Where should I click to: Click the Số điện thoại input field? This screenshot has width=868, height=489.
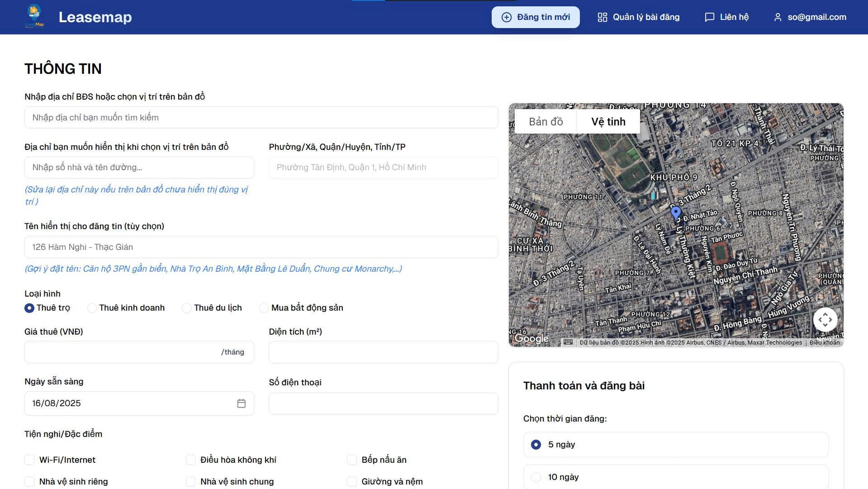[383, 403]
